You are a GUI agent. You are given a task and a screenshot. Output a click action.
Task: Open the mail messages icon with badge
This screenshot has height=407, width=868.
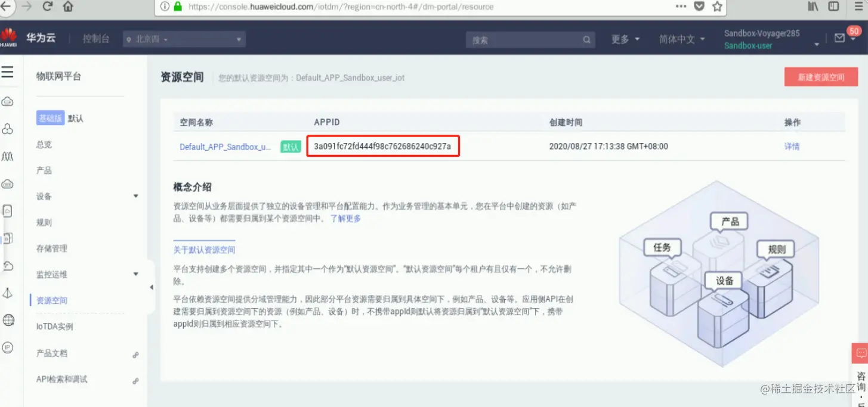coord(839,38)
